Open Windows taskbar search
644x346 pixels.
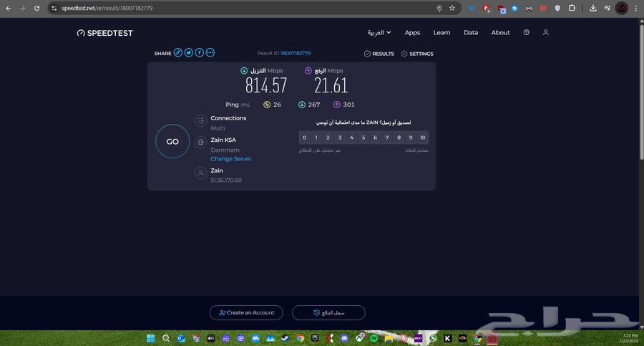pos(166,338)
